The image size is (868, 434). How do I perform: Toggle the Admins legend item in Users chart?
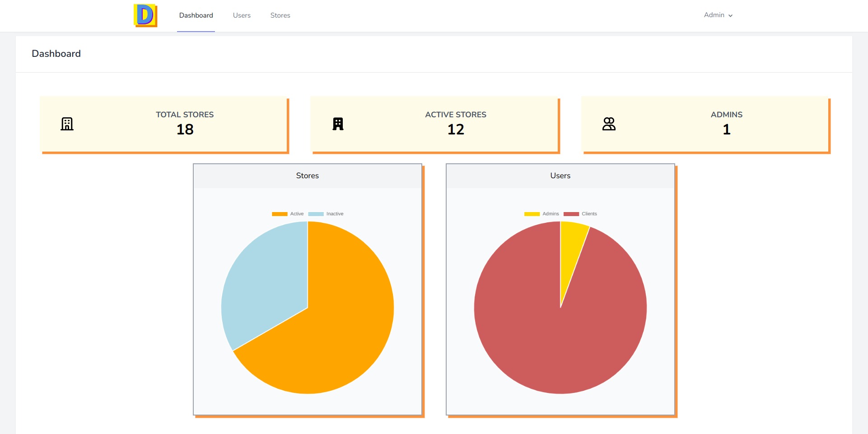pyautogui.click(x=541, y=214)
